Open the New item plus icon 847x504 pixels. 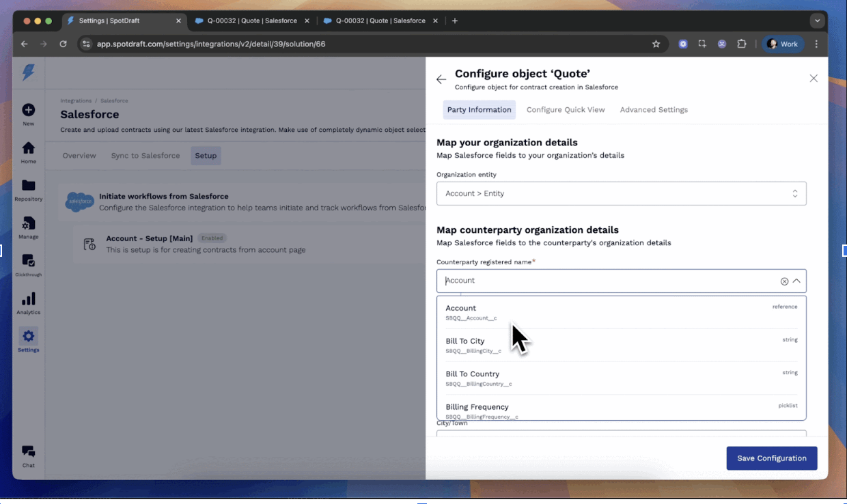28,109
